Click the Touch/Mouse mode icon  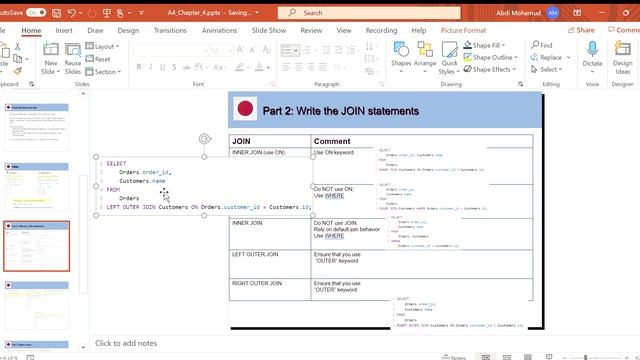click(120, 13)
